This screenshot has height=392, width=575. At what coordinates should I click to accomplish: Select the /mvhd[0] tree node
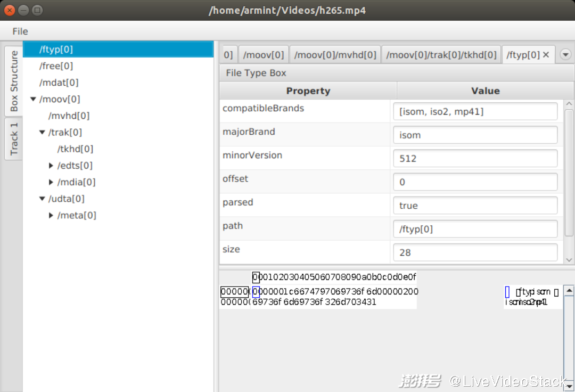click(x=69, y=116)
